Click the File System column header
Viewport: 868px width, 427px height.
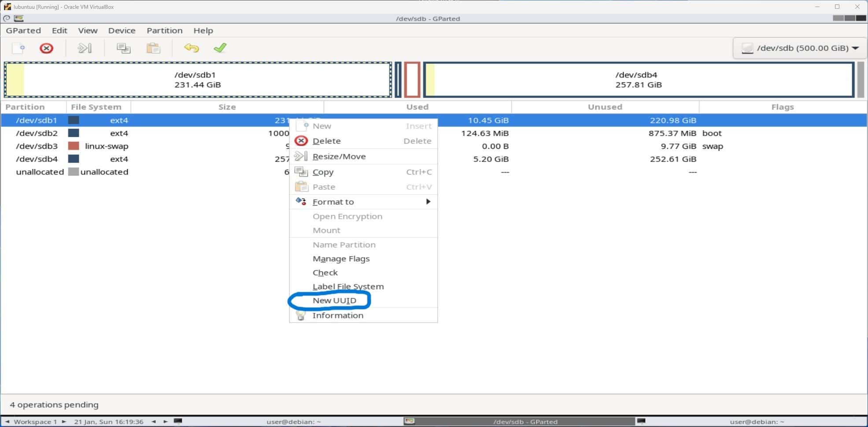pos(98,107)
